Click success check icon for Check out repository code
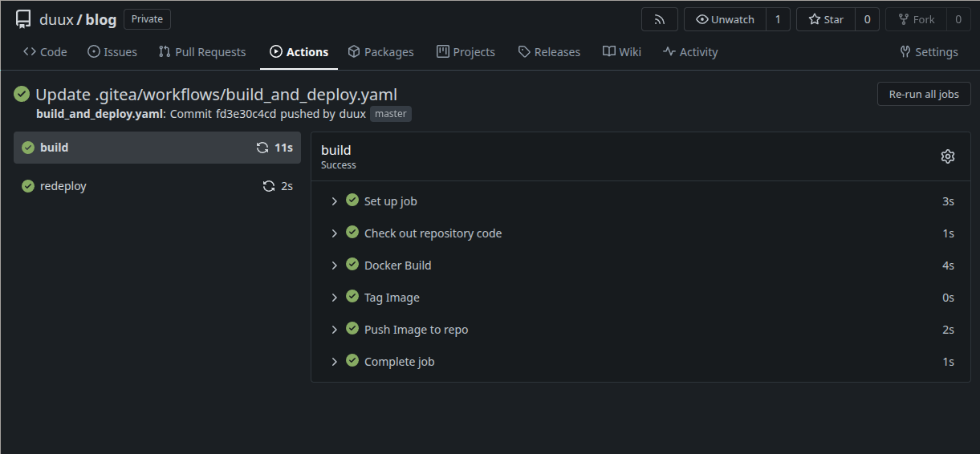 tap(352, 232)
